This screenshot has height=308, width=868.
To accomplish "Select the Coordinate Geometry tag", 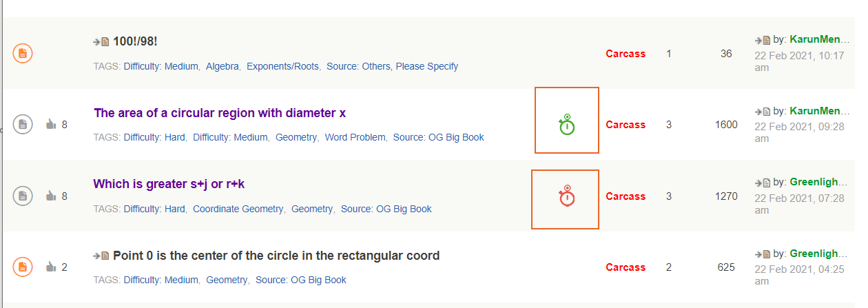I will pyautogui.click(x=238, y=209).
